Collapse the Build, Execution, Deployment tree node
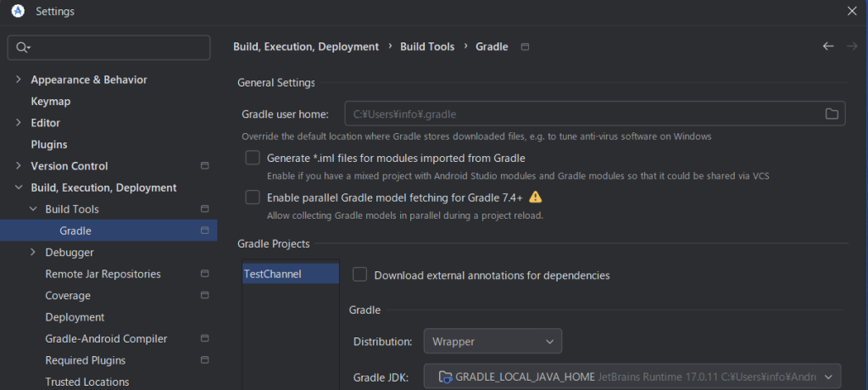The width and height of the screenshot is (868, 390). (19, 187)
